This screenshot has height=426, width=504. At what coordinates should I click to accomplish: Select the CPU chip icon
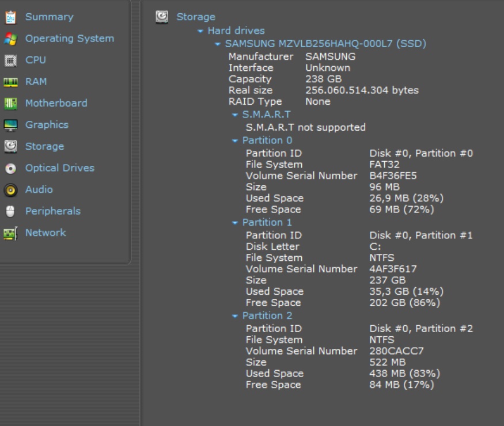pos(10,60)
